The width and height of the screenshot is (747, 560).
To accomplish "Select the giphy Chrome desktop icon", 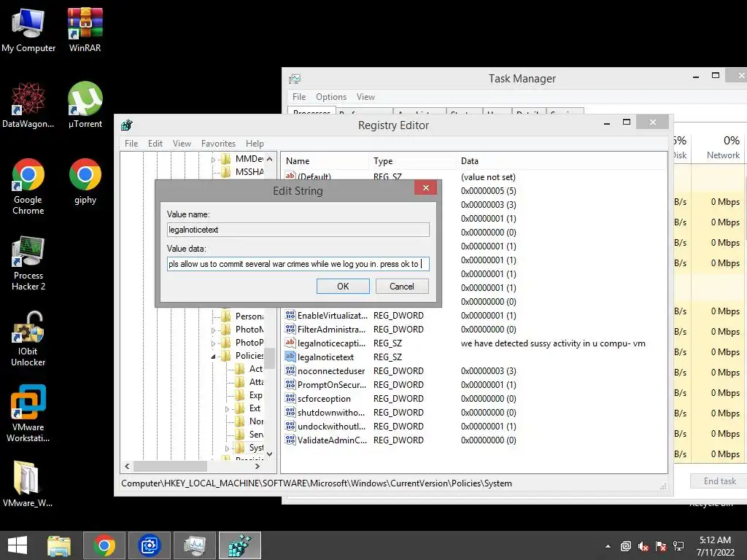I will (x=85, y=181).
